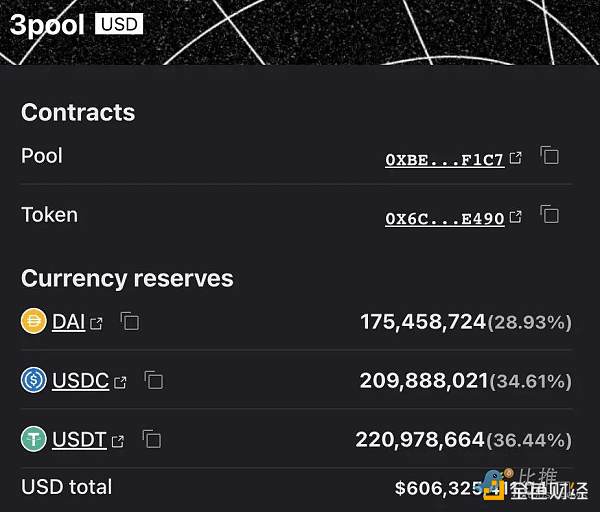600x512 pixels.
Task: Click the USD badge beside 3pool
Action: 119,23
